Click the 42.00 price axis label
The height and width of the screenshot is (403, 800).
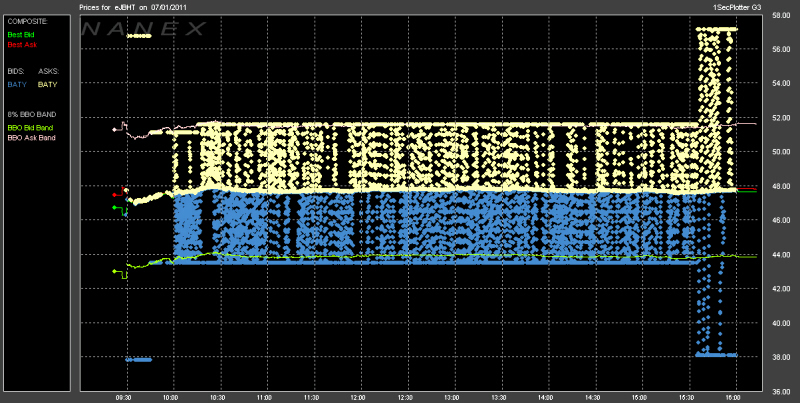click(781, 289)
